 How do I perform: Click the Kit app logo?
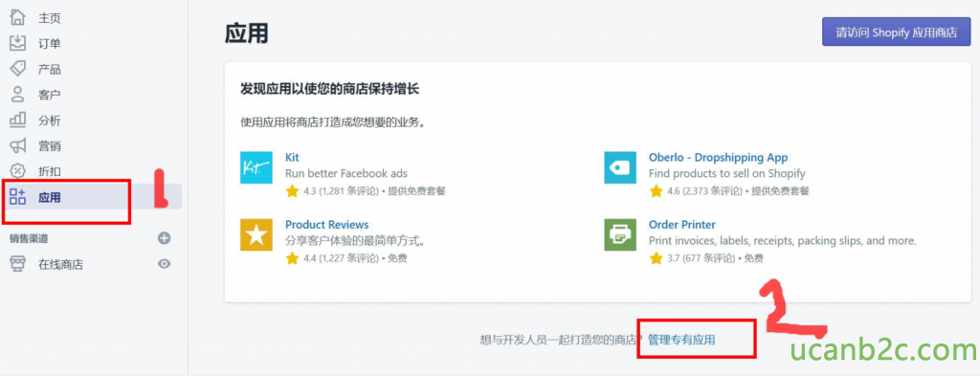point(256,167)
